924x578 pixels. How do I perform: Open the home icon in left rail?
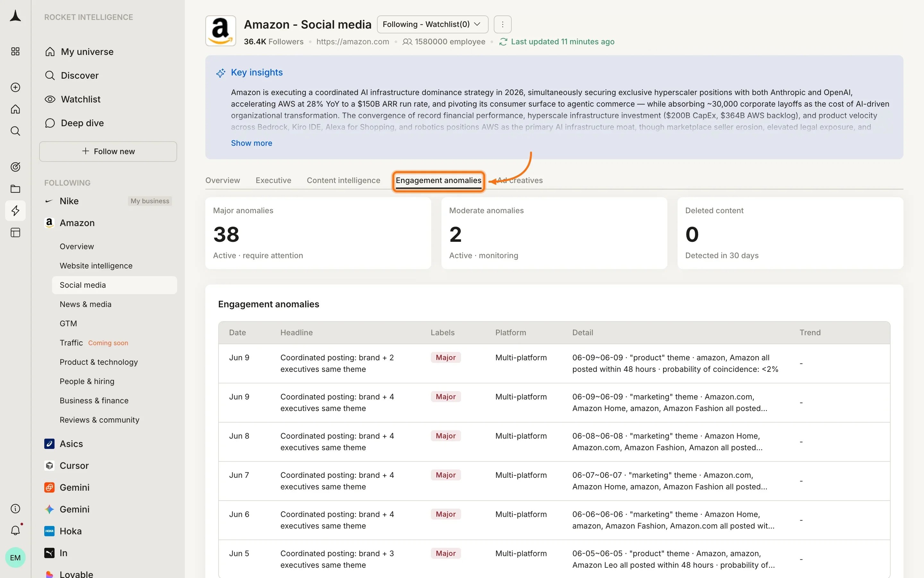point(15,109)
